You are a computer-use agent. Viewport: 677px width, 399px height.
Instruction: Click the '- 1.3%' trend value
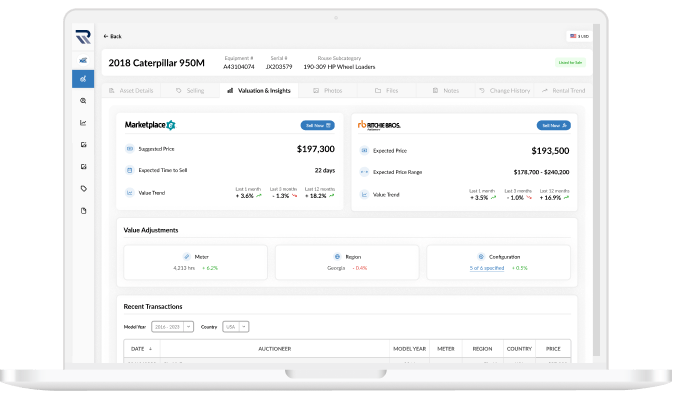280,196
